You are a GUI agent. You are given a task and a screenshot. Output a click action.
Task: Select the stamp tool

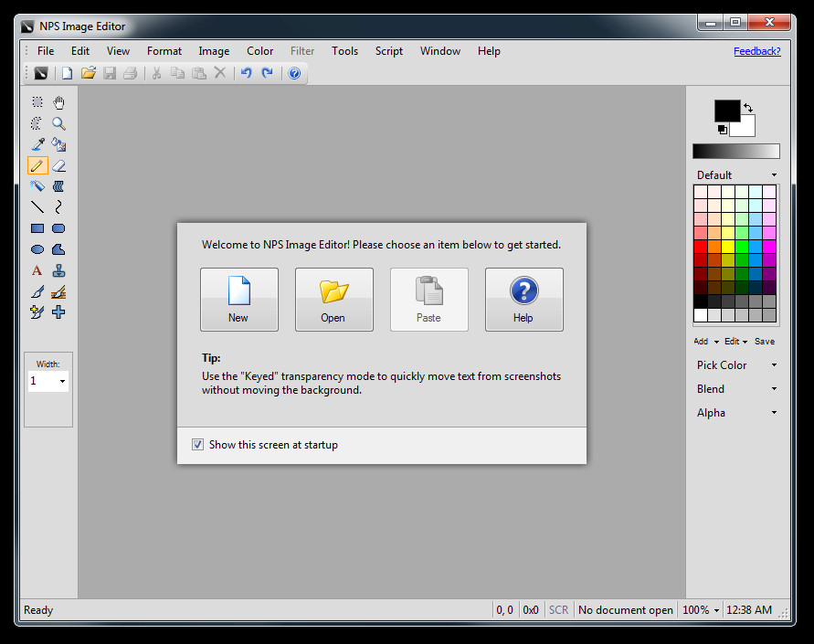(x=58, y=270)
